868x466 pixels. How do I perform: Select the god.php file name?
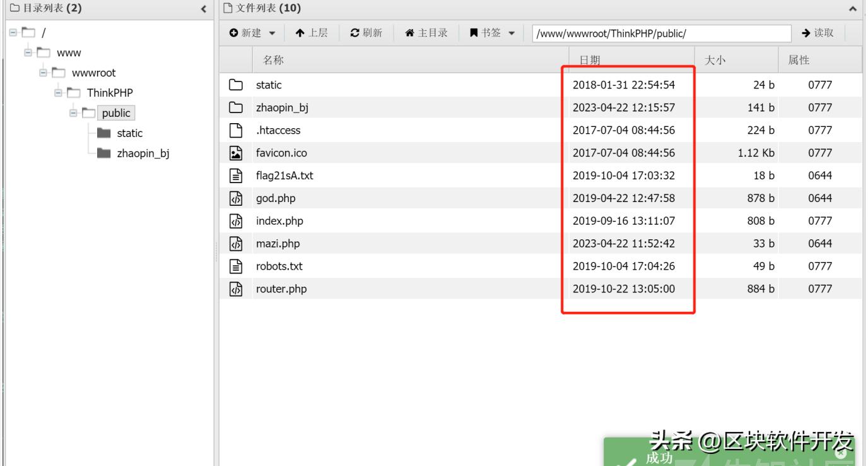pyautogui.click(x=276, y=198)
